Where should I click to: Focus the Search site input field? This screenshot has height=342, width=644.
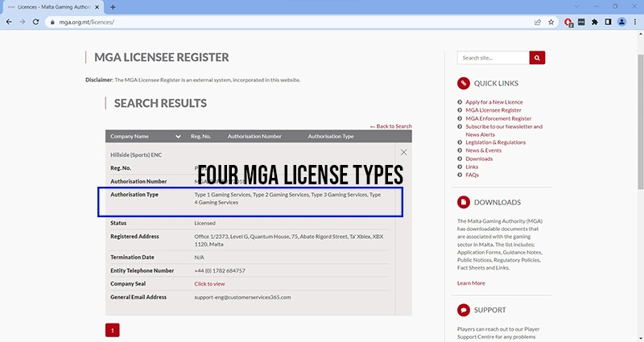click(493, 58)
